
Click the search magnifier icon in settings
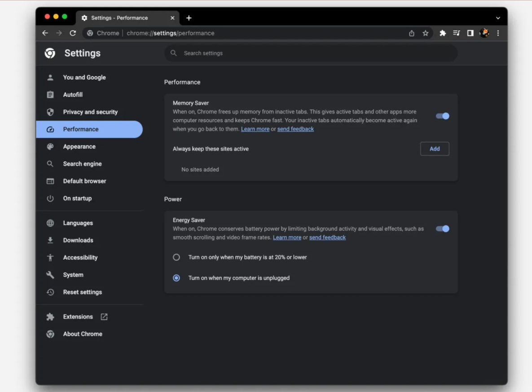point(173,53)
